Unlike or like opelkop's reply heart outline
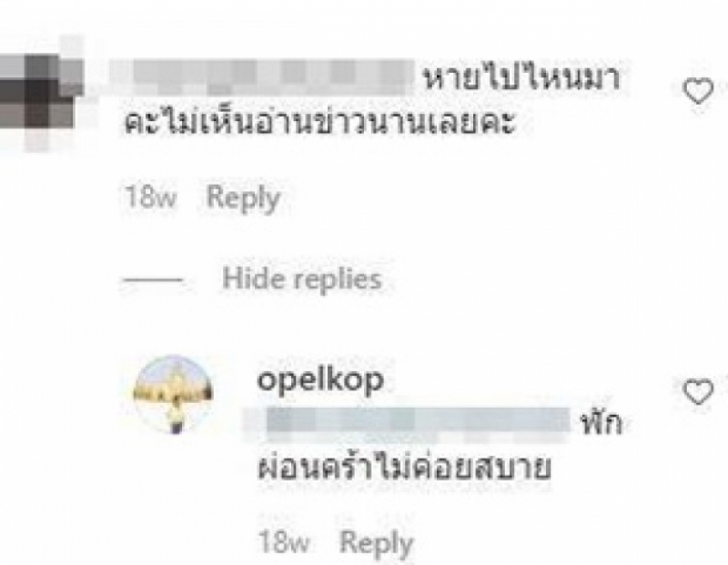This screenshot has width=728, height=565. (698, 392)
